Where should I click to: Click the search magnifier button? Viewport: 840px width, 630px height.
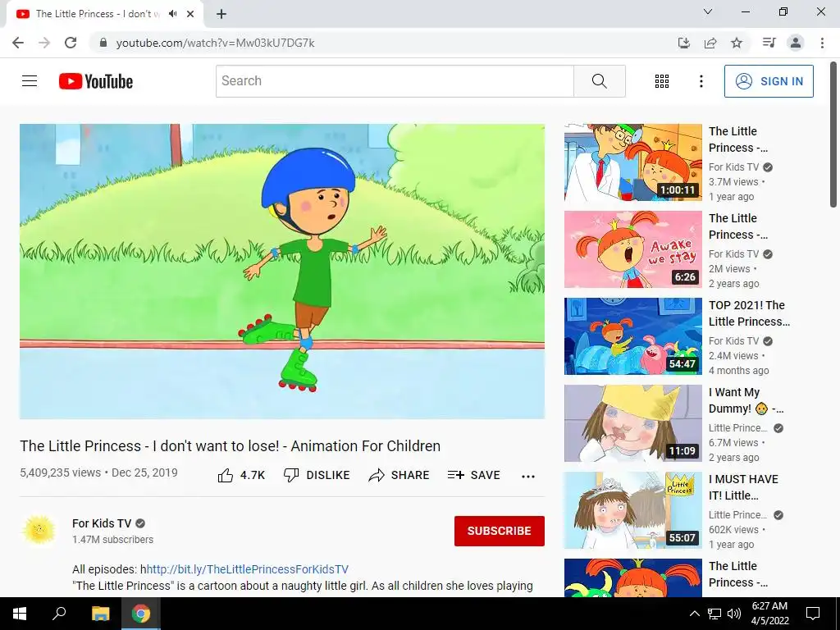point(599,81)
